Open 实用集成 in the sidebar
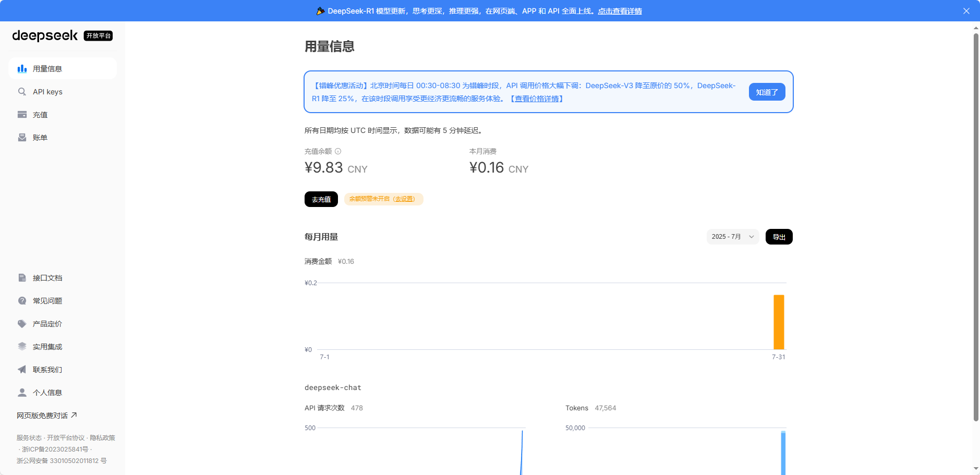The height and width of the screenshot is (475, 980). click(63, 347)
